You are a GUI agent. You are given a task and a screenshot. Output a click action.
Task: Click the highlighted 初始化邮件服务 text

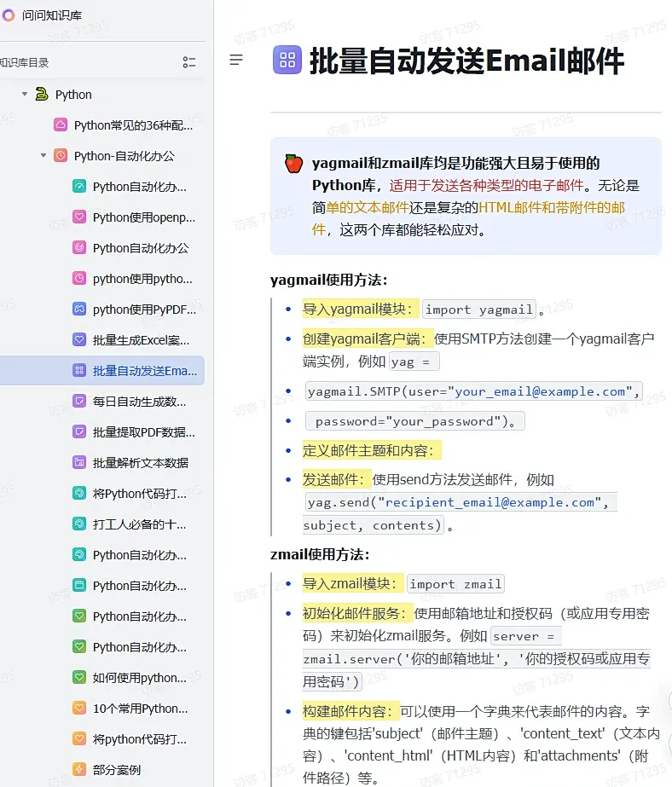click(x=357, y=613)
